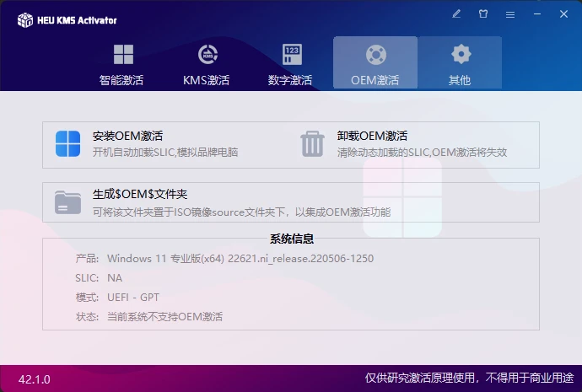The height and width of the screenshot is (392, 582).
Task: Click the 模式: label
Action: click(x=87, y=298)
